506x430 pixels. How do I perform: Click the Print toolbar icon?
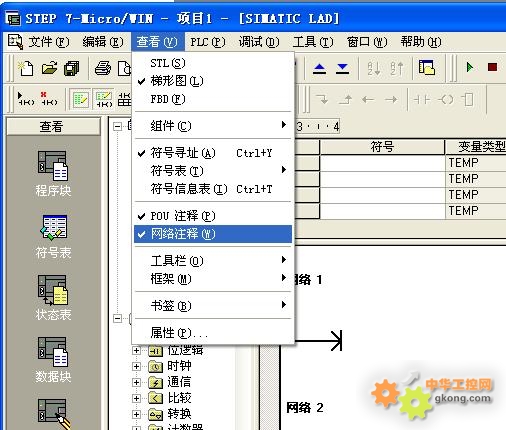click(x=103, y=68)
